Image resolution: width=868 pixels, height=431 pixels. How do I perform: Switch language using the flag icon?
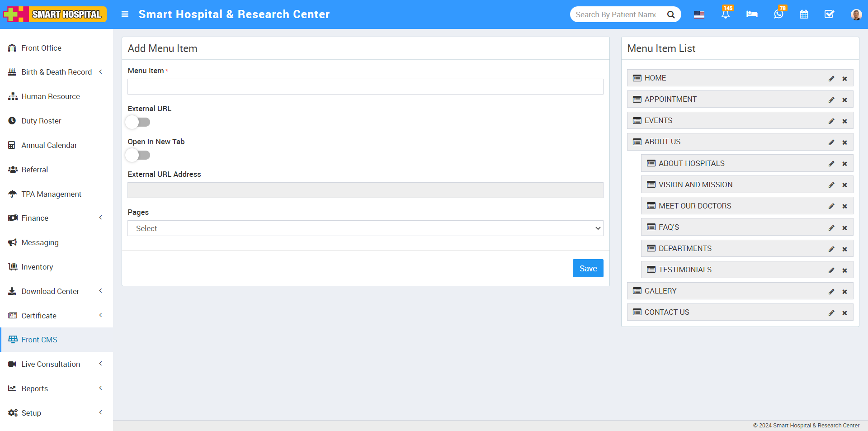[x=699, y=14]
